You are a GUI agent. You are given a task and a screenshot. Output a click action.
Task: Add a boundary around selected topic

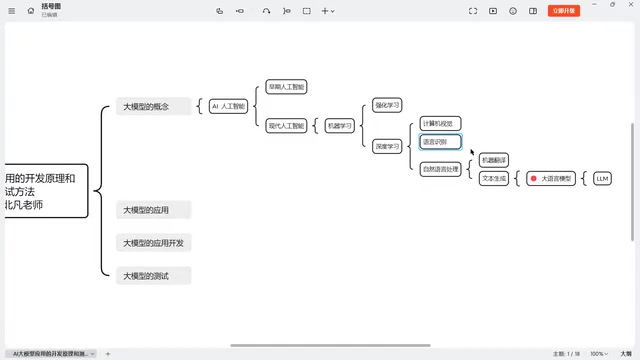click(x=307, y=11)
